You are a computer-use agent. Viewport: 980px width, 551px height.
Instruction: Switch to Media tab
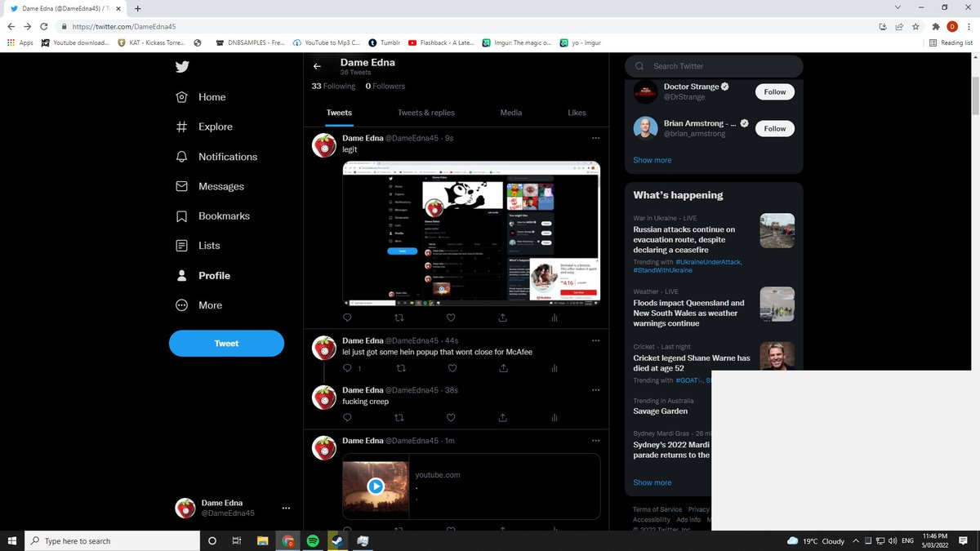511,113
